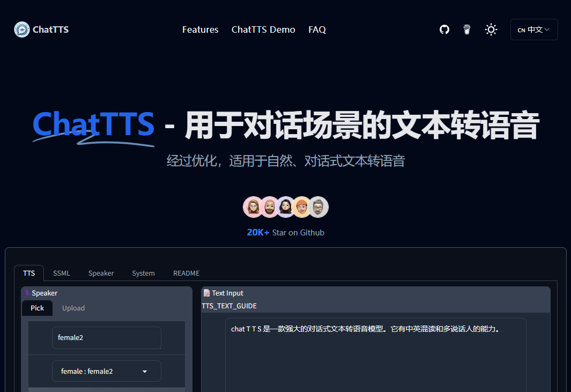This screenshot has width=571, height=392.
Task: Open the README tab
Action: 186,273
